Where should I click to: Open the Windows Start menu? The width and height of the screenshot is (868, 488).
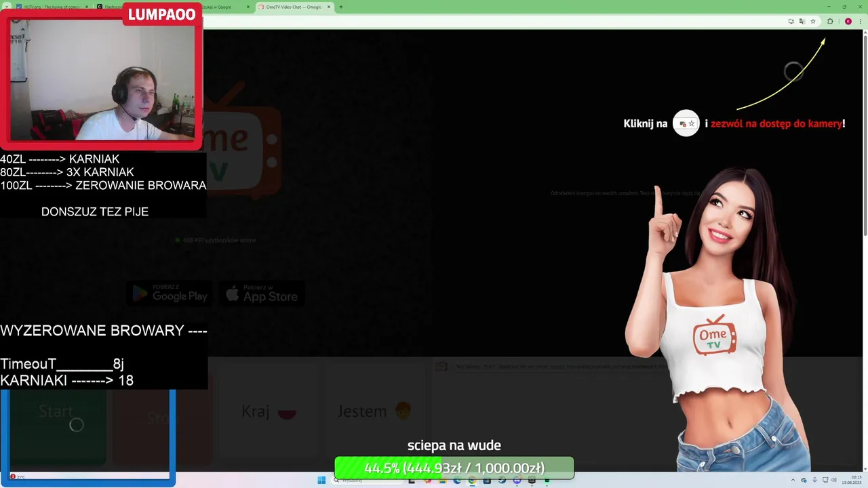(x=321, y=481)
